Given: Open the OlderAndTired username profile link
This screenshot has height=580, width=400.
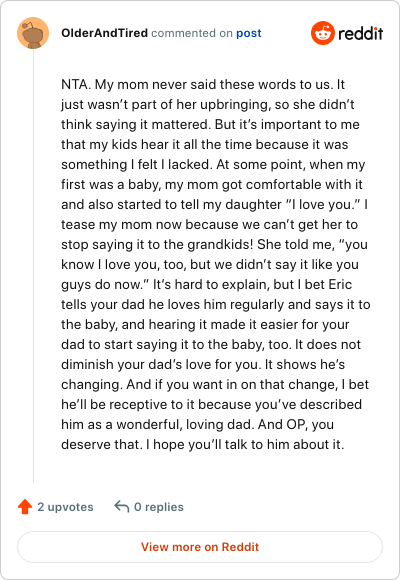Looking at the screenshot, I should 104,33.
